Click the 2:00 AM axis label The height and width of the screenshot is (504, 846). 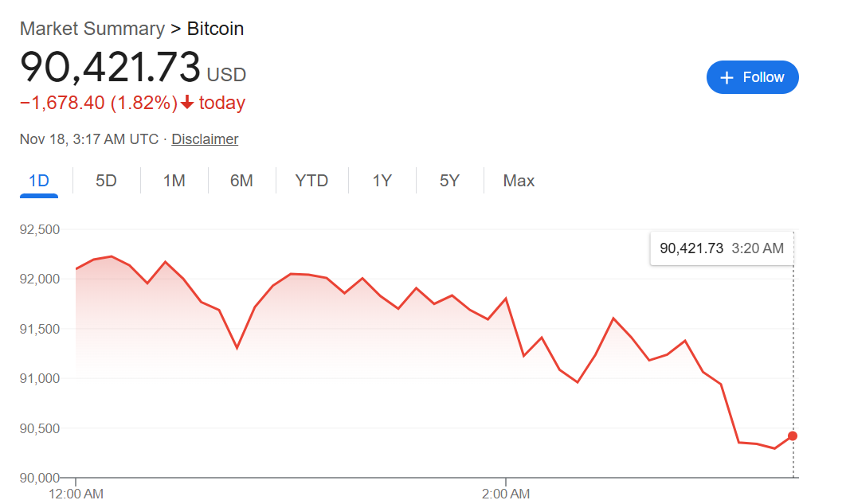(x=506, y=494)
